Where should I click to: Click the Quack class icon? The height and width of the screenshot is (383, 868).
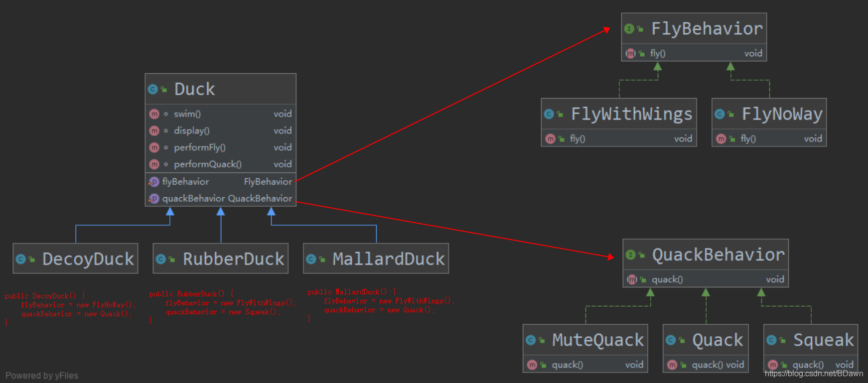pyautogui.click(x=671, y=340)
